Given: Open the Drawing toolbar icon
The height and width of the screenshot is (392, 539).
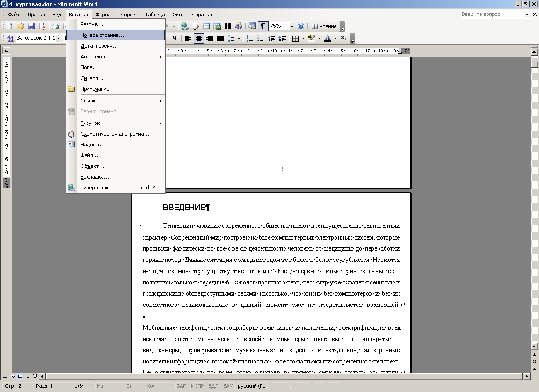Looking at the screenshot, I should (239, 26).
